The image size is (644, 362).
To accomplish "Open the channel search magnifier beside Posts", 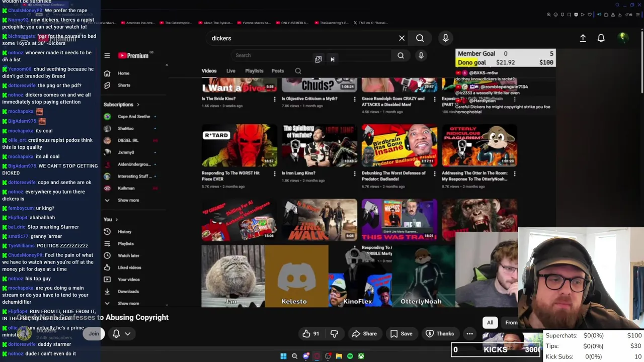I will pos(298,71).
